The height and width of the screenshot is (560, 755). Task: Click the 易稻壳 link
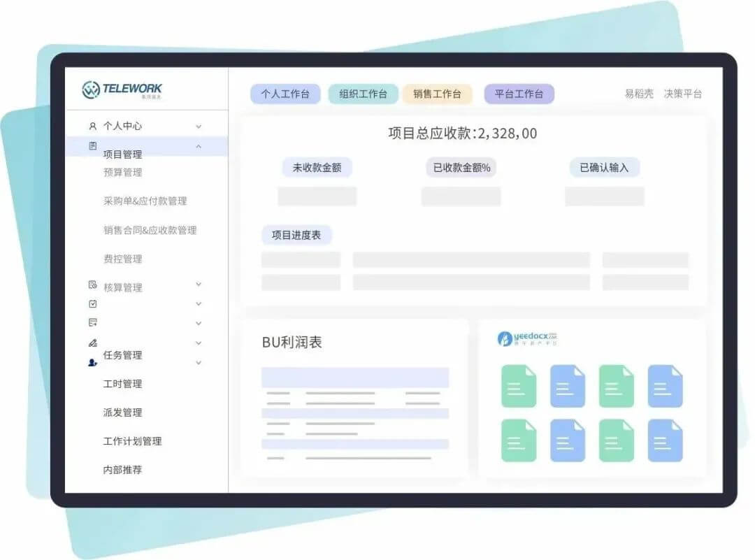click(639, 94)
